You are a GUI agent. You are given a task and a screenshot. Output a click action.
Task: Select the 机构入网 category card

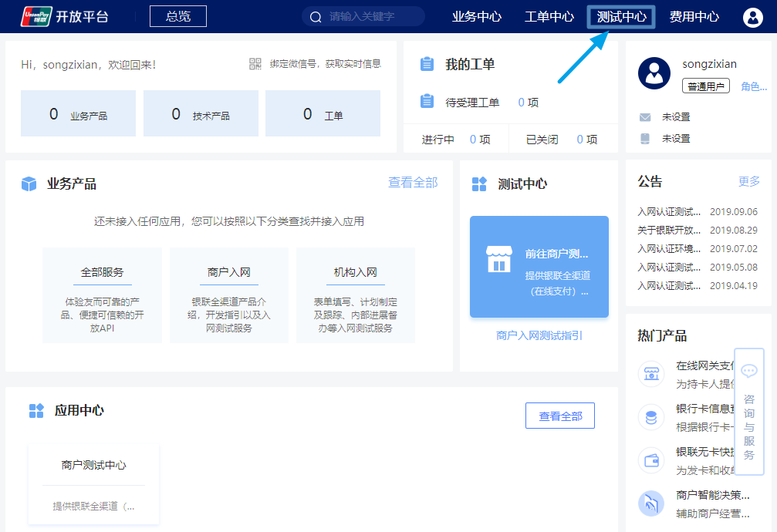(x=355, y=295)
